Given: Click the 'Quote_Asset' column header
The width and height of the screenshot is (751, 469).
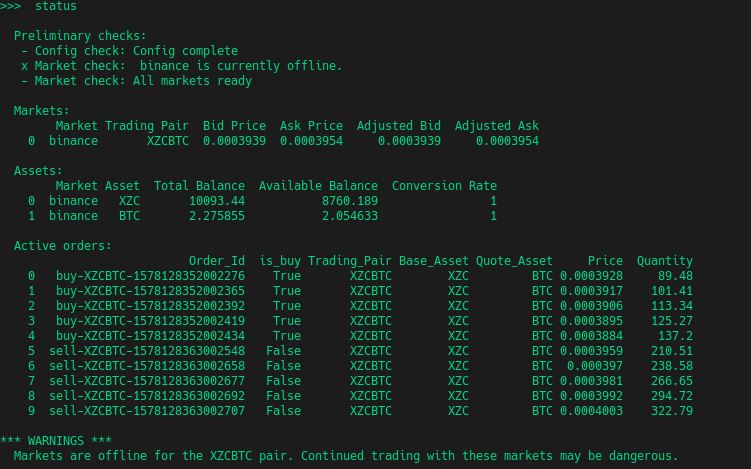Looking at the screenshot, I should [x=514, y=261].
